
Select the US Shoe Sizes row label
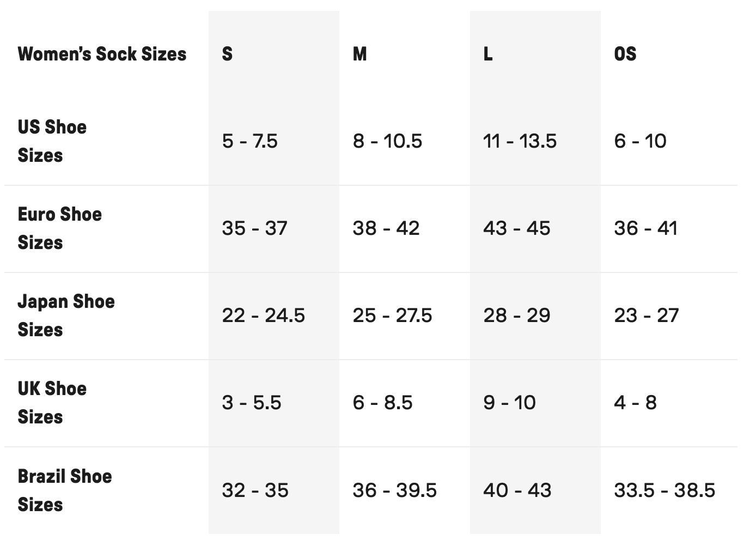[x=52, y=141]
